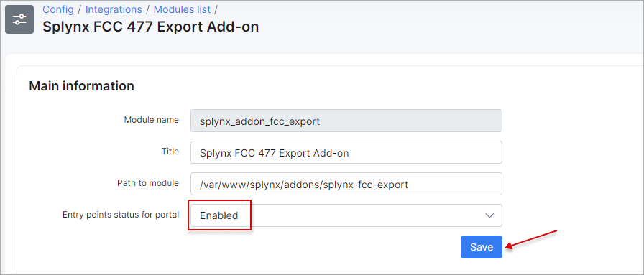Screen dimensions: 644x275
Task: Click the red arrow pointing at Save
Action: (530, 239)
